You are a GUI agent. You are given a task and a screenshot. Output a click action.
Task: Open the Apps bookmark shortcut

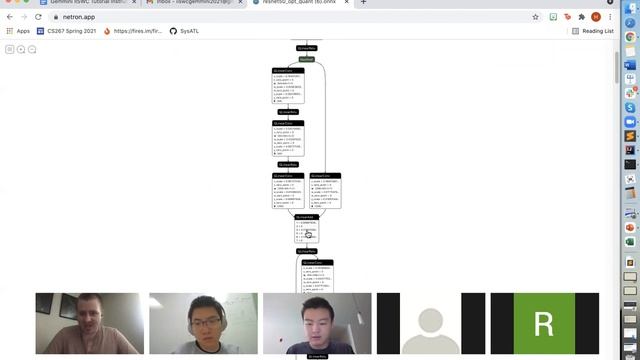click(x=18, y=31)
